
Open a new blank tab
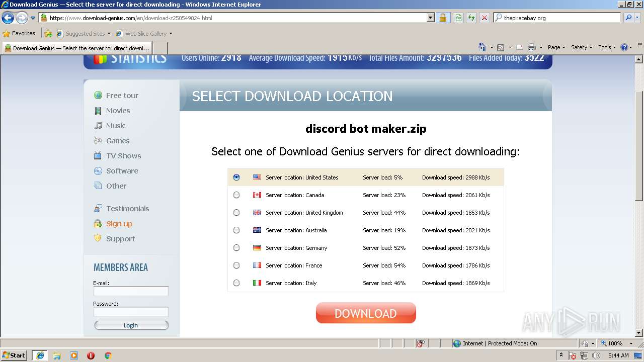[x=160, y=48]
